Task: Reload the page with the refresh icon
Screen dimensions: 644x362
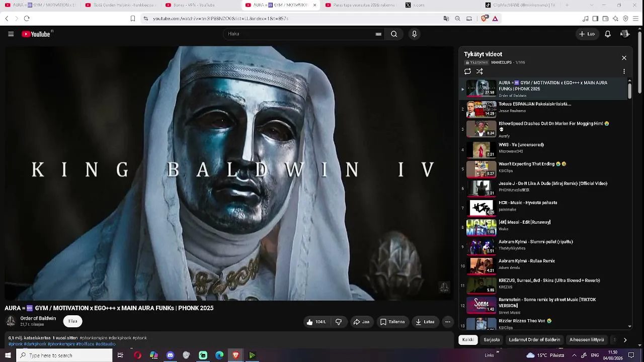Action: (27, 19)
